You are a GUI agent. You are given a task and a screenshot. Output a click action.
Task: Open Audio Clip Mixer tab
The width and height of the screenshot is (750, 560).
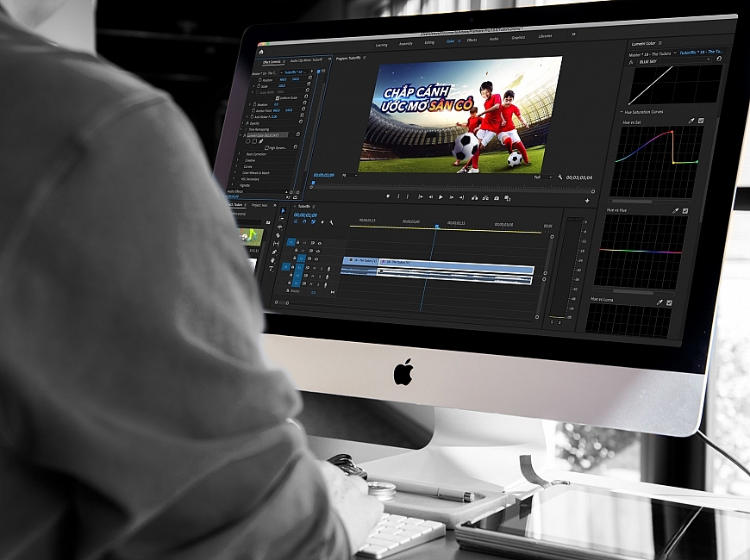click(x=306, y=60)
